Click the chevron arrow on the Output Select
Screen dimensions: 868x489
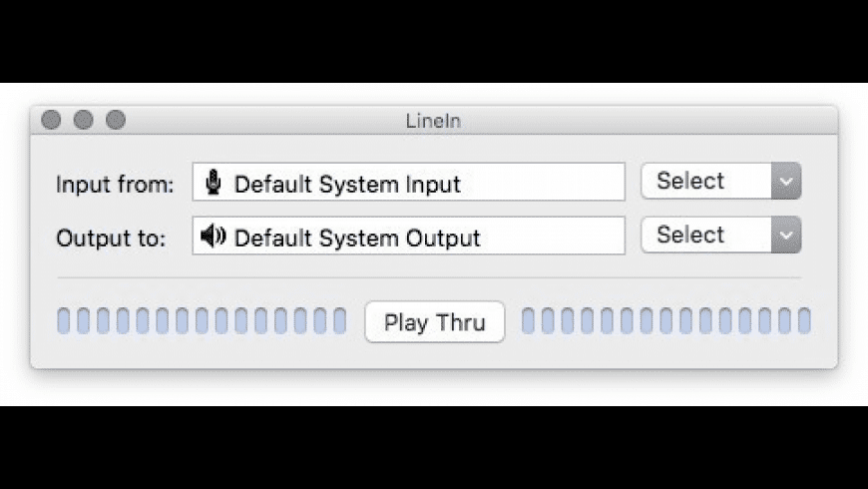(x=786, y=235)
